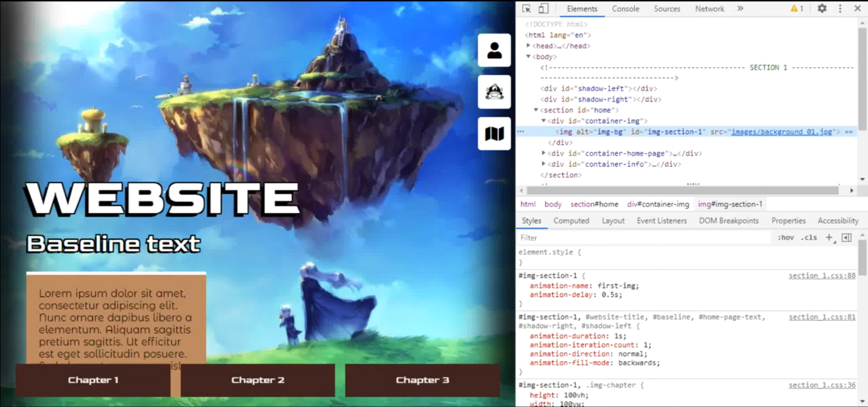
Task: Expand the container-info div node
Action: click(x=543, y=164)
